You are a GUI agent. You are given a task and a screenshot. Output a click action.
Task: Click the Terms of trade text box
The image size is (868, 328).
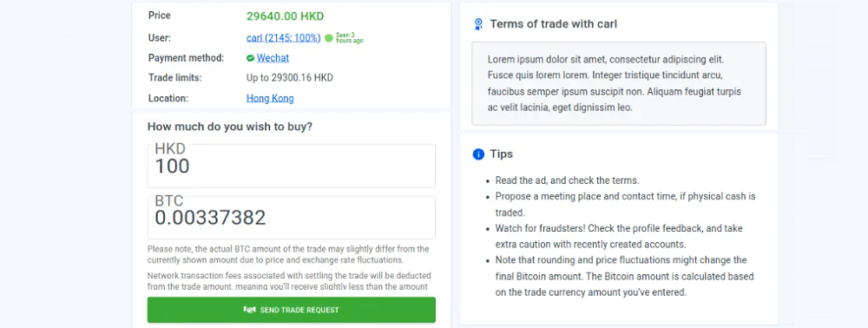click(619, 83)
